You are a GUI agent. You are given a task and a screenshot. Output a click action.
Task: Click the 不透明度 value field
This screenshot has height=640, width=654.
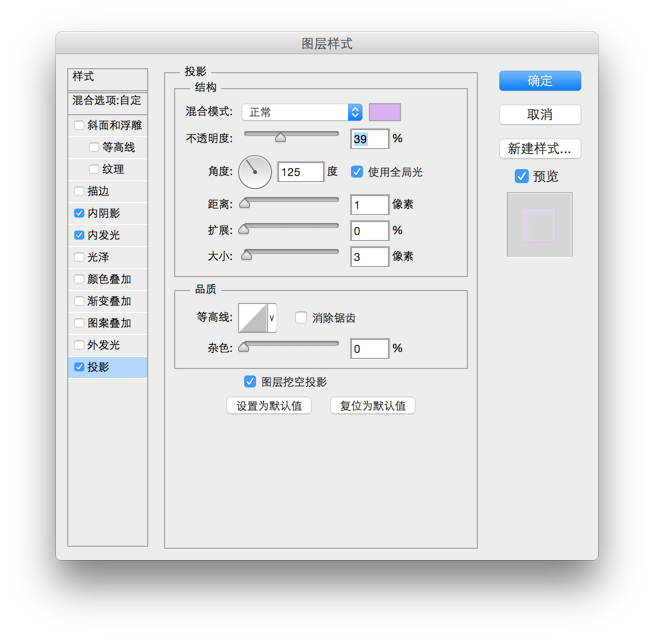(x=370, y=139)
